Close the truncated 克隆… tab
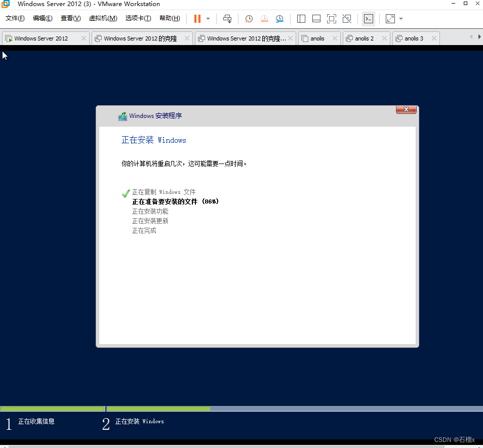483x448 pixels. point(290,38)
